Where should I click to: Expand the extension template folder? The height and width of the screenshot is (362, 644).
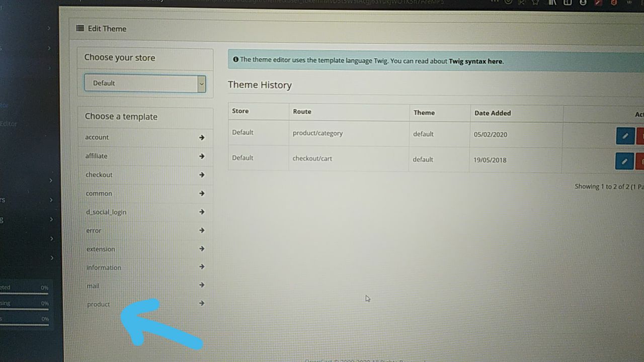(145, 249)
